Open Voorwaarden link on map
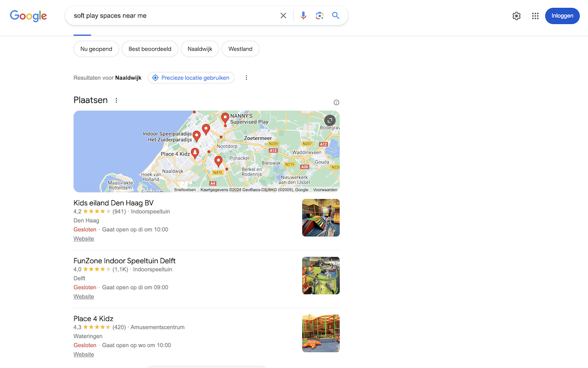588x368 pixels. [x=325, y=190]
